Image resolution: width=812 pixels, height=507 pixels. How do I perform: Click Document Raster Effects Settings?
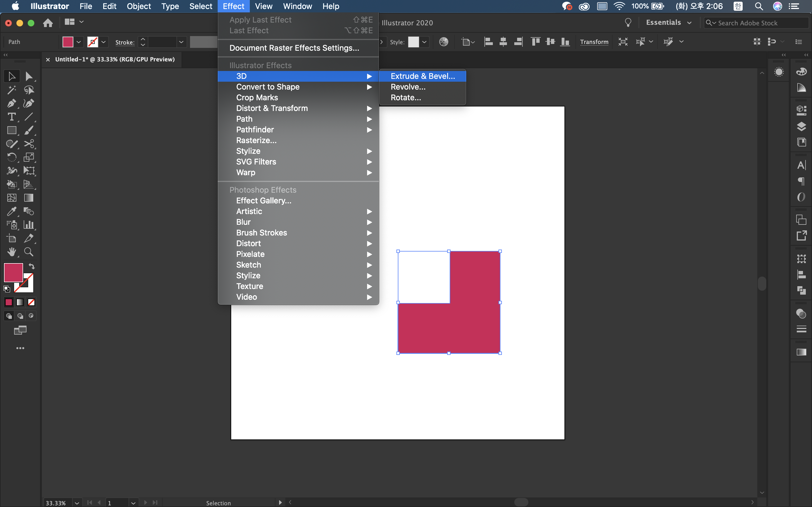pos(294,48)
